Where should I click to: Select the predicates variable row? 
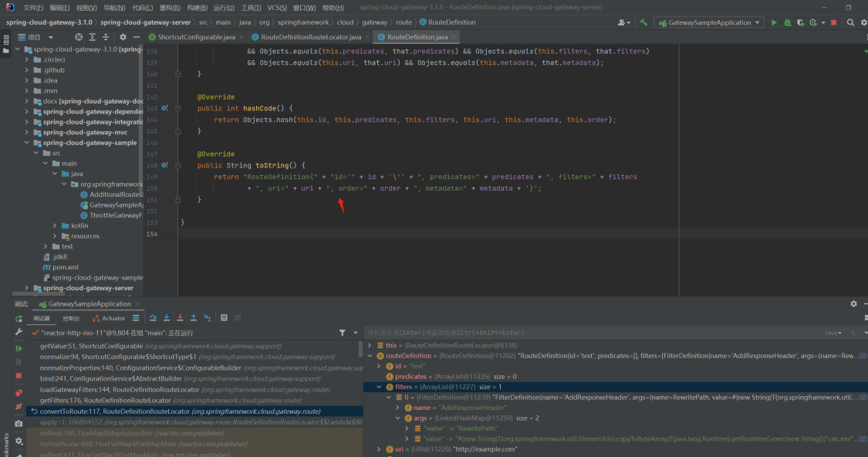(x=616, y=377)
